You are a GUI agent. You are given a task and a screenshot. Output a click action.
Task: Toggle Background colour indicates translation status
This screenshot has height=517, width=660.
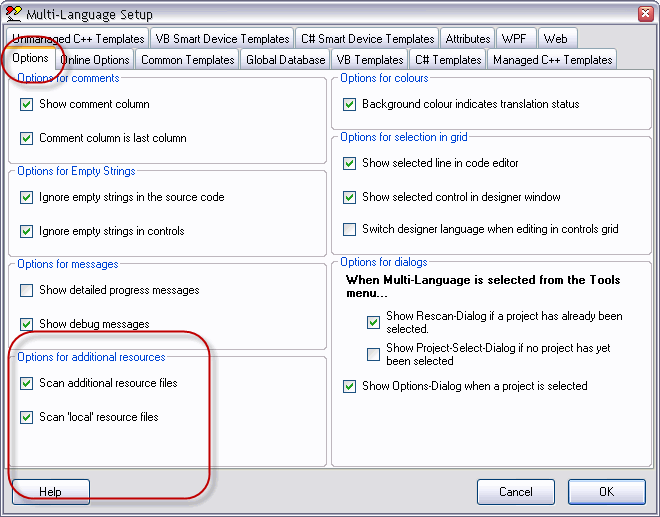pos(349,104)
